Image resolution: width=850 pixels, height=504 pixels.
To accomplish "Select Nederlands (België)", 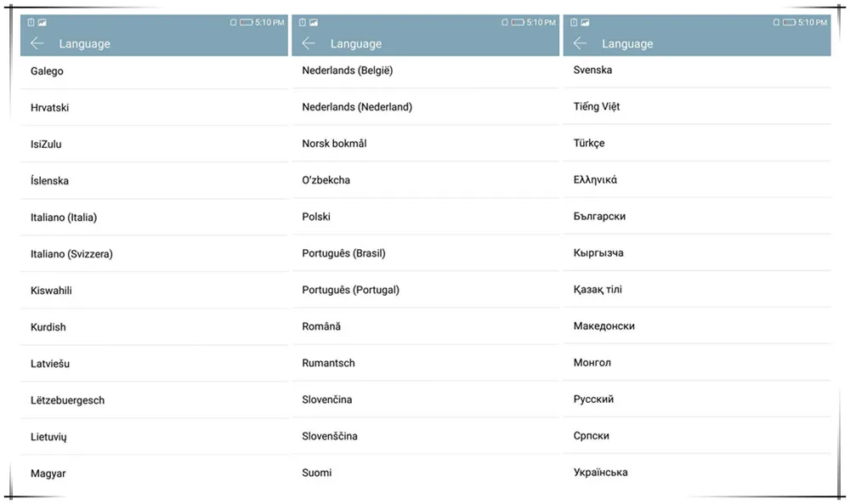I will click(x=426, y=71).
